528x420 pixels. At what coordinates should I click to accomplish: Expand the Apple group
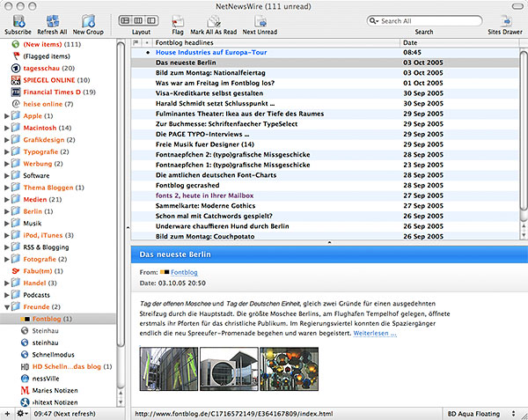(x=6, y=116)
